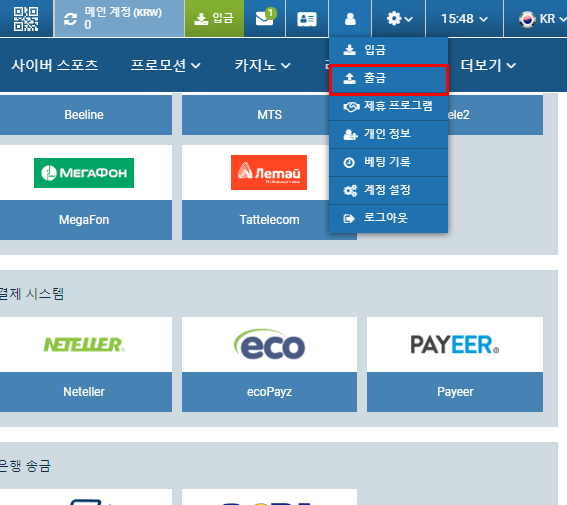Open 개인 정보 menu item

pyautogui.click(x=388, y=134)
